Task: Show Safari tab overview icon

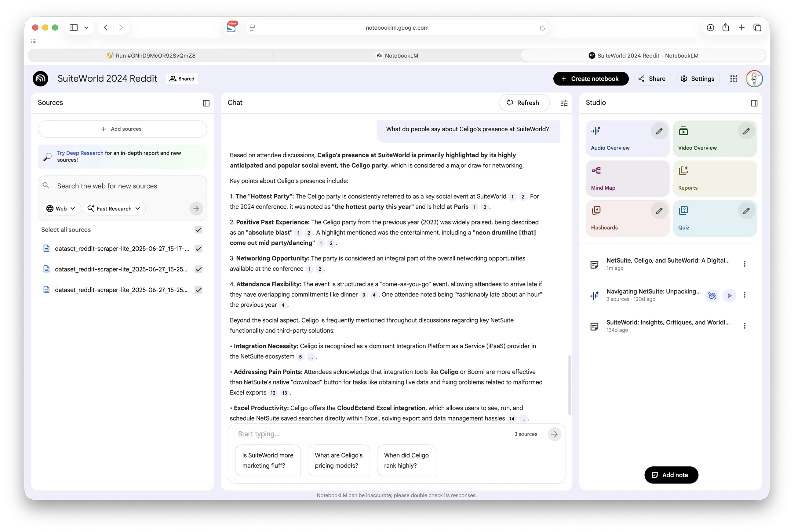Action: pos(757,28)
